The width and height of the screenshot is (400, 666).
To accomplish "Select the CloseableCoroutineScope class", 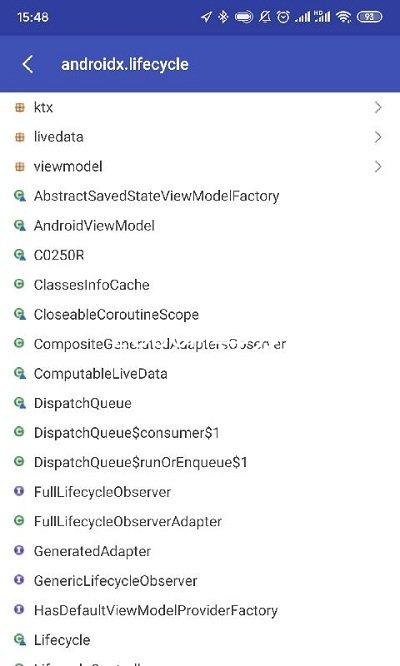I will point(200,315).
